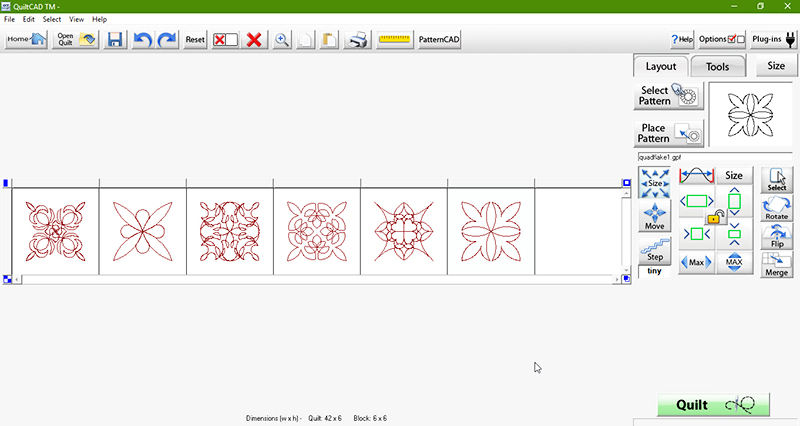The image size is (800, 426).
Task: Choose the Flip tool
Action: point(776,237)
